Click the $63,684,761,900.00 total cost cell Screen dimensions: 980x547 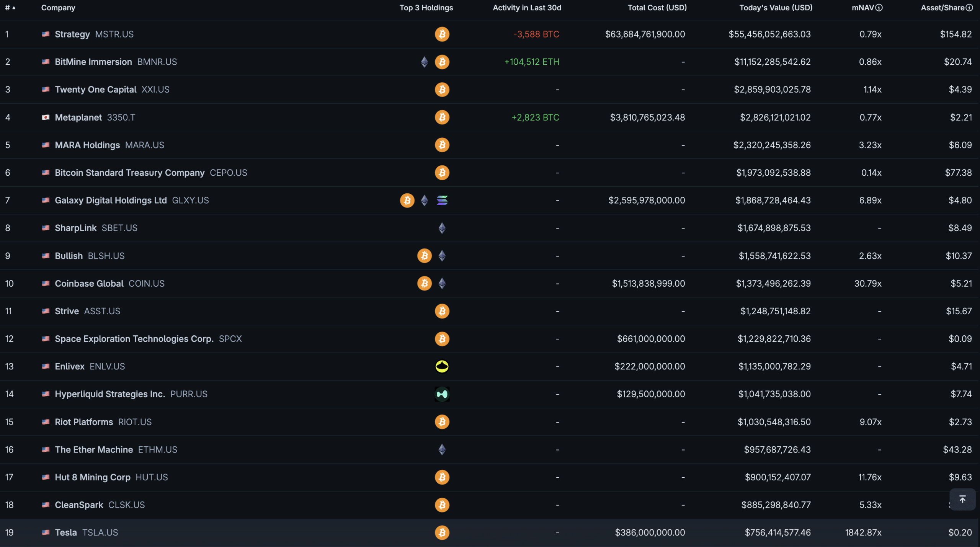645,34
